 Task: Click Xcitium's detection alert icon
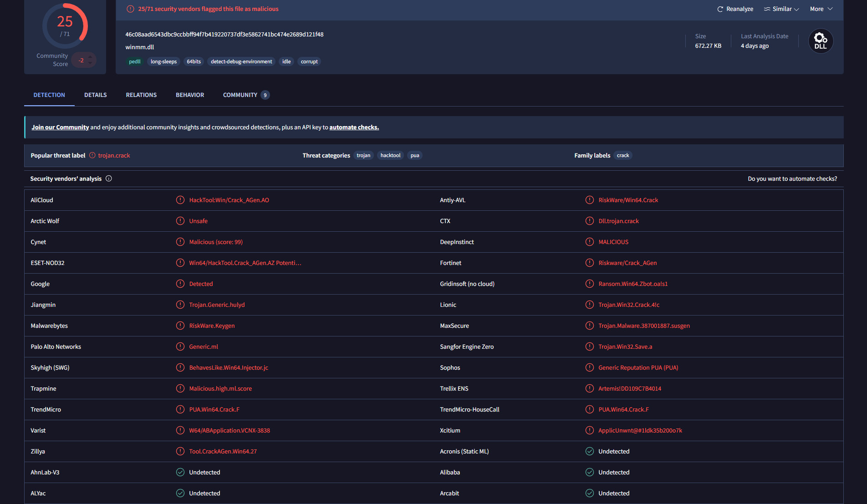pos(590,430)
